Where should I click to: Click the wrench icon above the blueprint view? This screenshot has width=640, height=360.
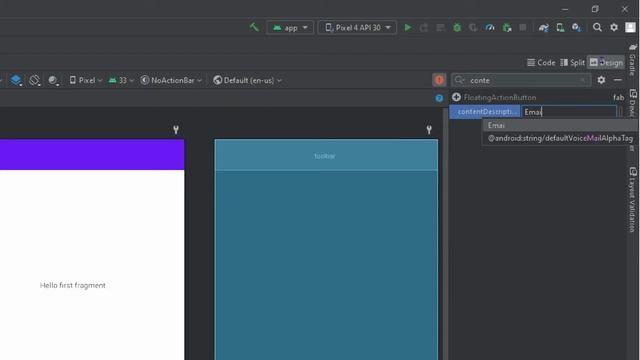429,130
